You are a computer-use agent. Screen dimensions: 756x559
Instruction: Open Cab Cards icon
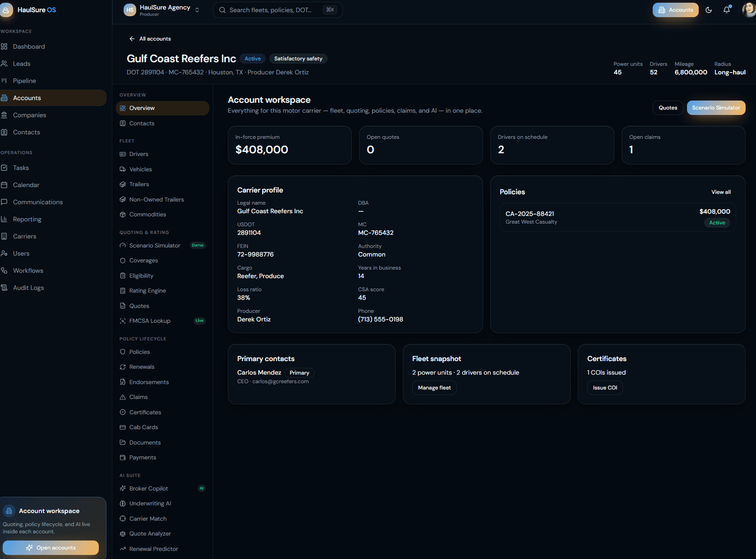(x=123, y=427)
